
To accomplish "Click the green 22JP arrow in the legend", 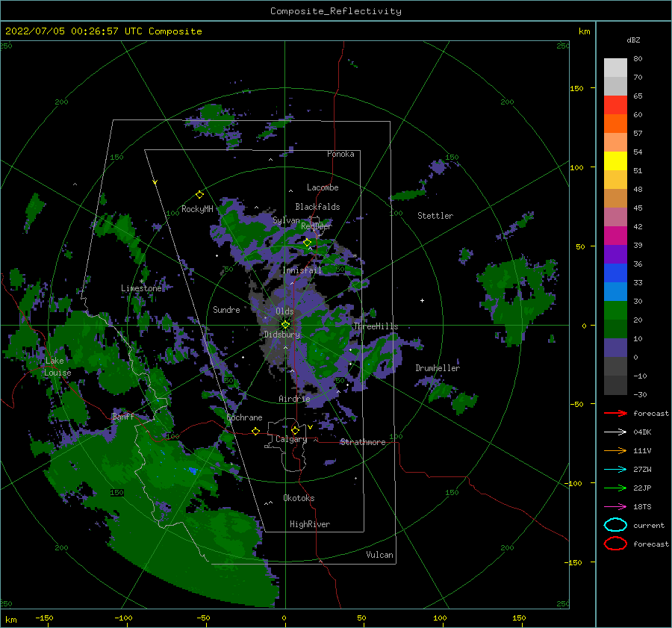I will click(615, 488).
